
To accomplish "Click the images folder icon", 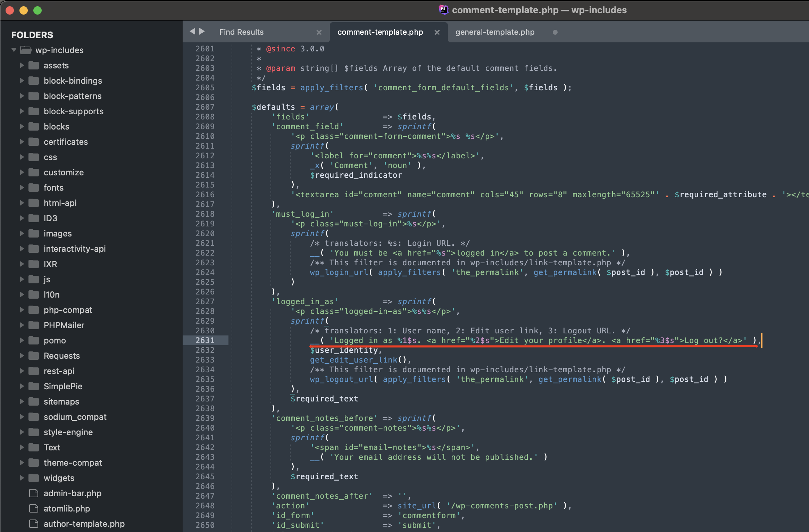I will (x=34, y=233).
